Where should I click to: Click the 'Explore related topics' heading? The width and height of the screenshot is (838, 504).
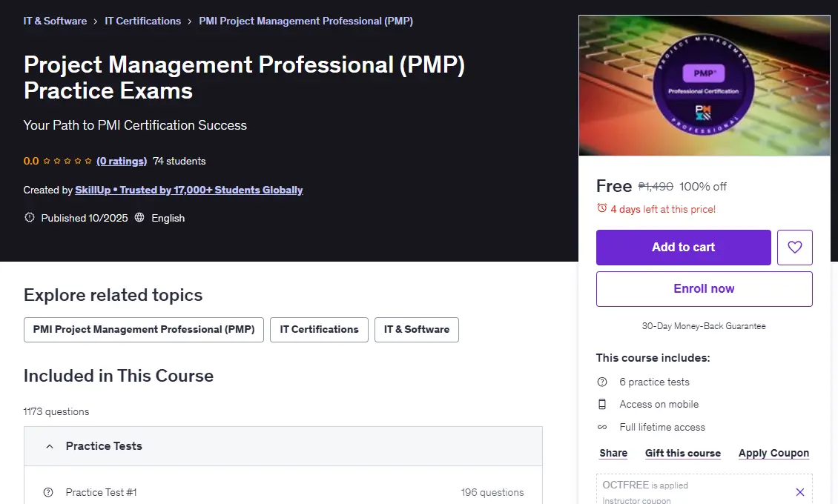pyautogui.click(x=113, y=295)
